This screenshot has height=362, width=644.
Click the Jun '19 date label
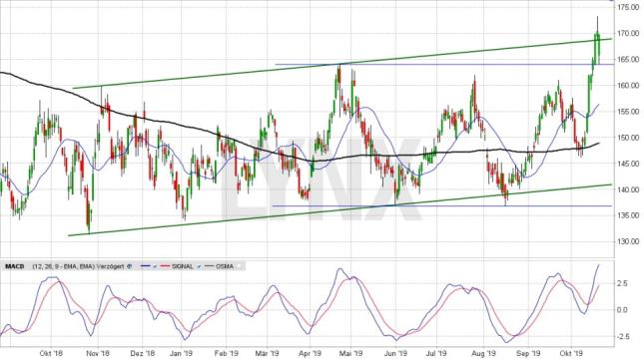tap(396, 353)
